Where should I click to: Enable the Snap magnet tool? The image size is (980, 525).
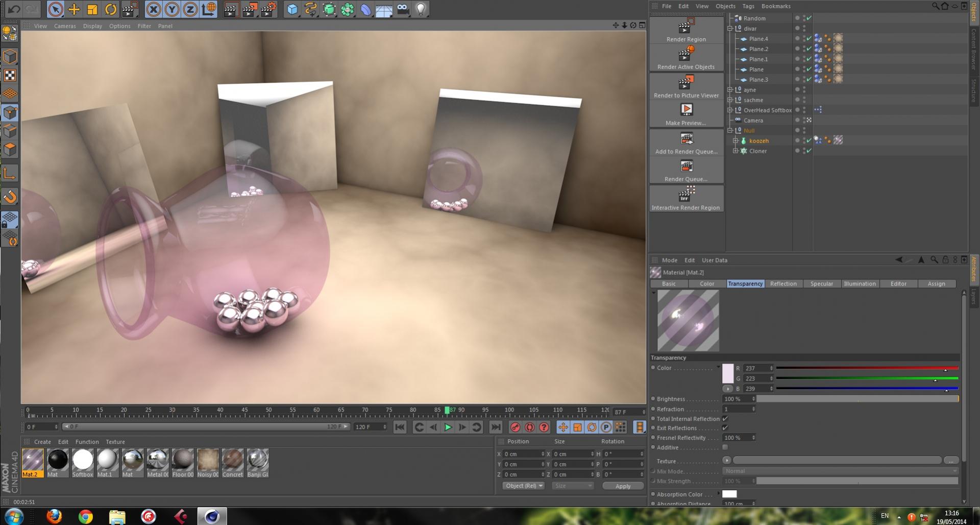click(10, 196)
